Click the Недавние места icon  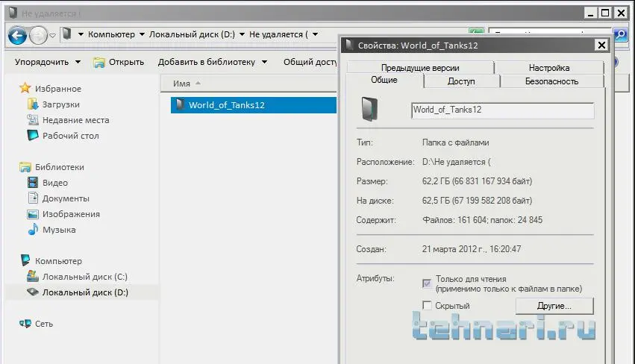tap(33, 119)
